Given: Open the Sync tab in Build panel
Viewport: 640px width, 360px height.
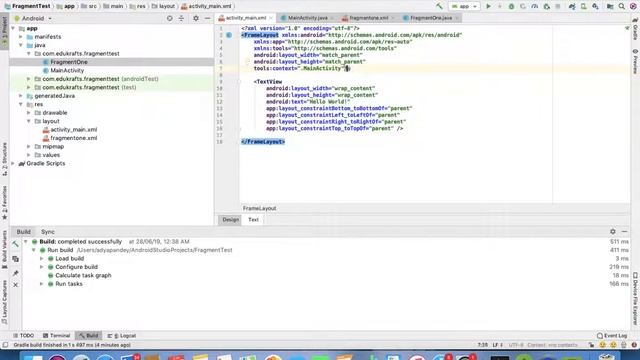Looking at the screenshot, I should pos(48,232).
